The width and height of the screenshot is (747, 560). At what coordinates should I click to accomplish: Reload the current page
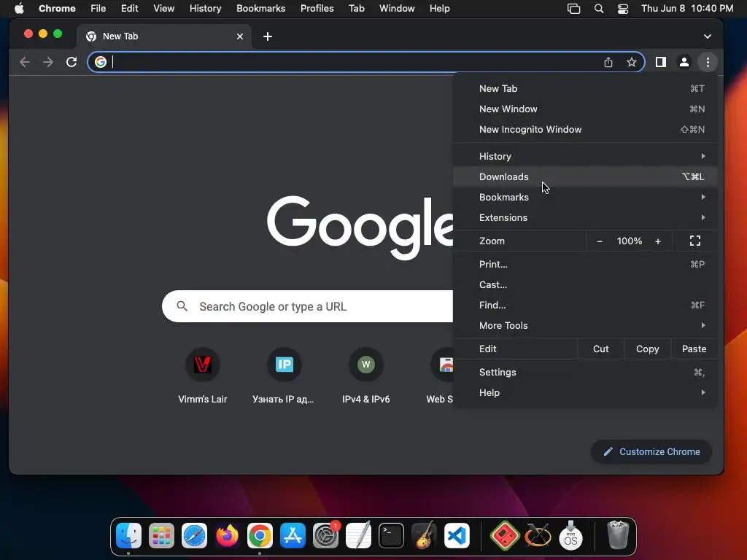[71, 62]
